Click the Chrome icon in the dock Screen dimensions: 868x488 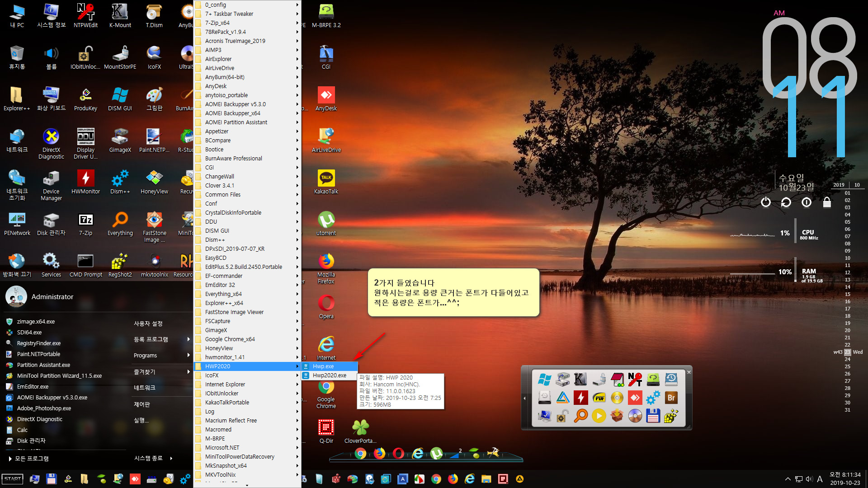[360, 453]
